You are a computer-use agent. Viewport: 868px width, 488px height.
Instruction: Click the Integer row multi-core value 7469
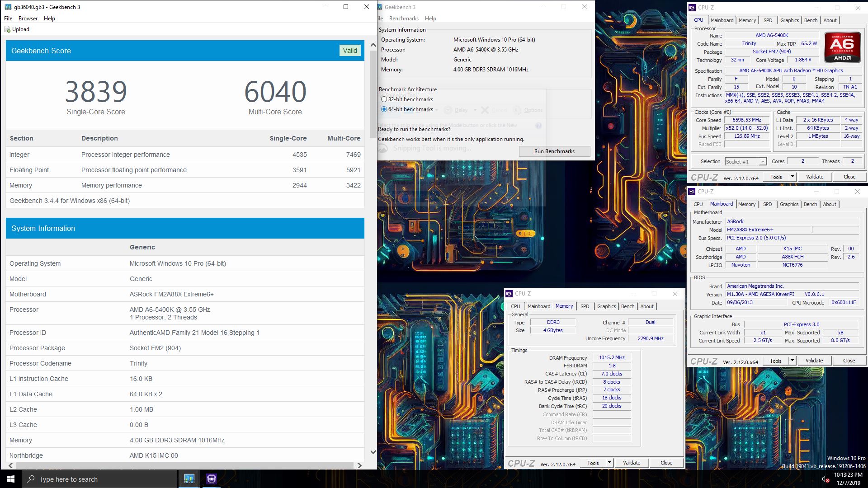353,155
